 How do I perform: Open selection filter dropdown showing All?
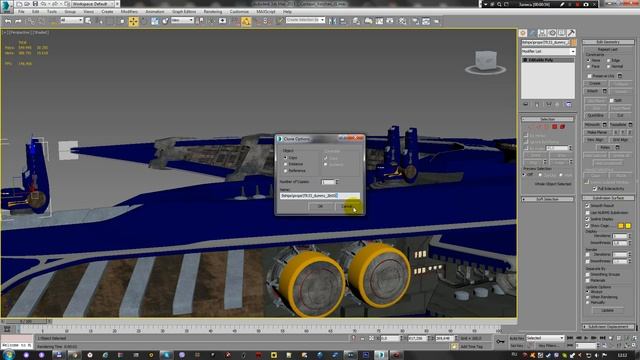71,20
